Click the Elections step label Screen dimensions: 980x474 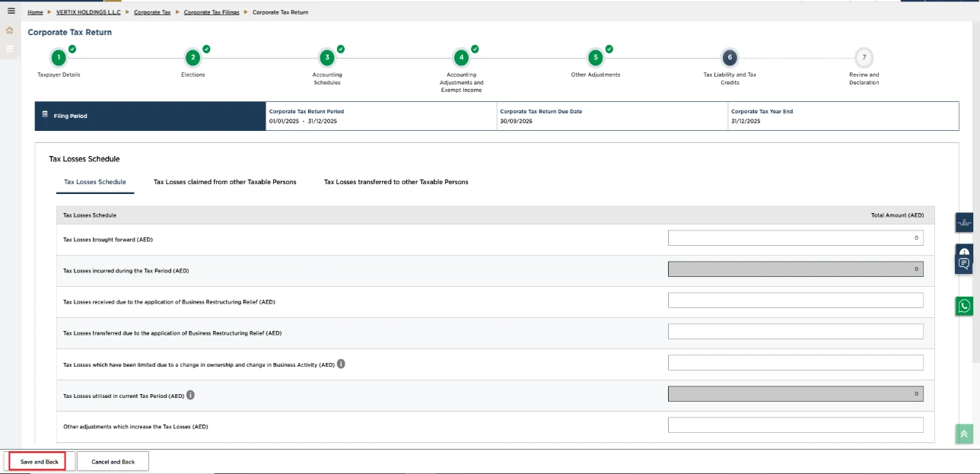(x=193, y=75)
